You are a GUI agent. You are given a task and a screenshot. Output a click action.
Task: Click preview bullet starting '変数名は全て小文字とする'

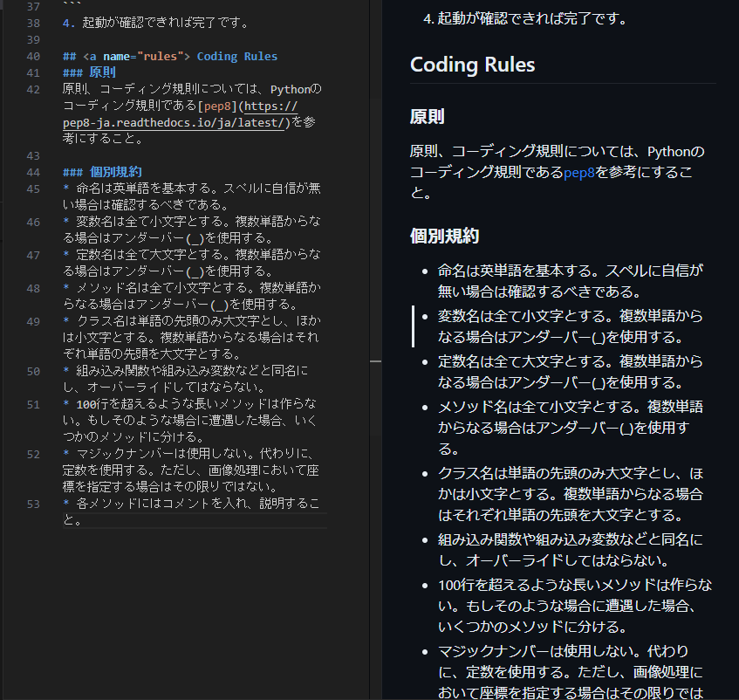point(571,326)
